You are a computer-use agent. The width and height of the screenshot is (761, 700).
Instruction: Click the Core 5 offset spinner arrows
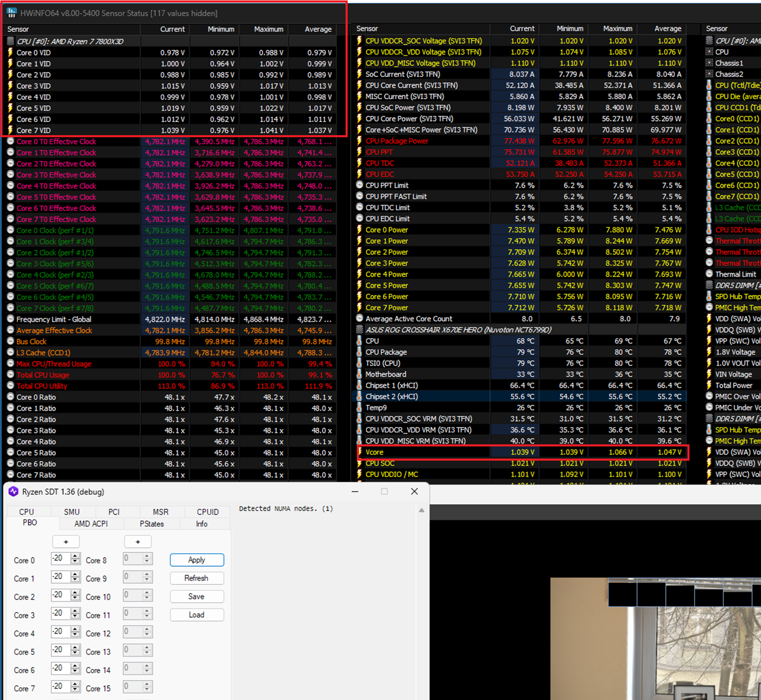(75, 650)
